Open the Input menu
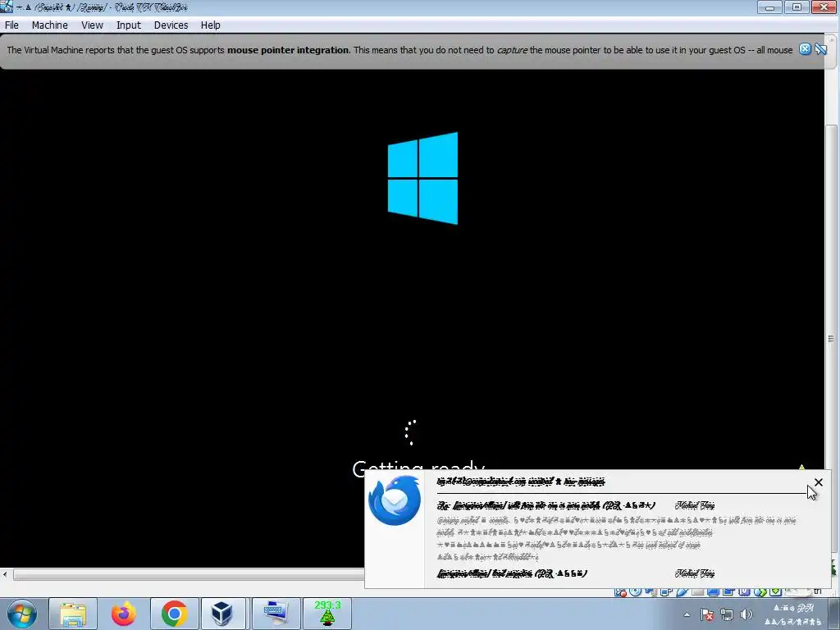The height and width of the screenshot is (630, 840). coord(129,25)
